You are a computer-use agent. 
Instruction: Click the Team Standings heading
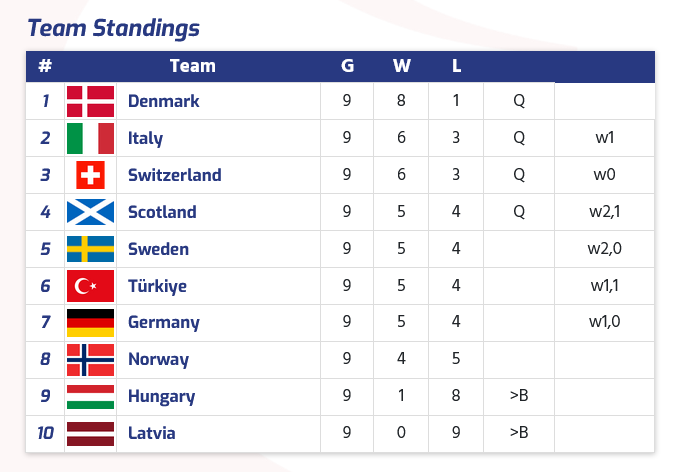pos(113,28)
